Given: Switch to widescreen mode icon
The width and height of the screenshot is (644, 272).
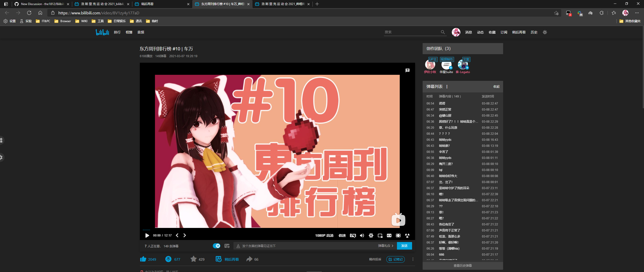Looking at the screenshot, I should coord(389,235).
